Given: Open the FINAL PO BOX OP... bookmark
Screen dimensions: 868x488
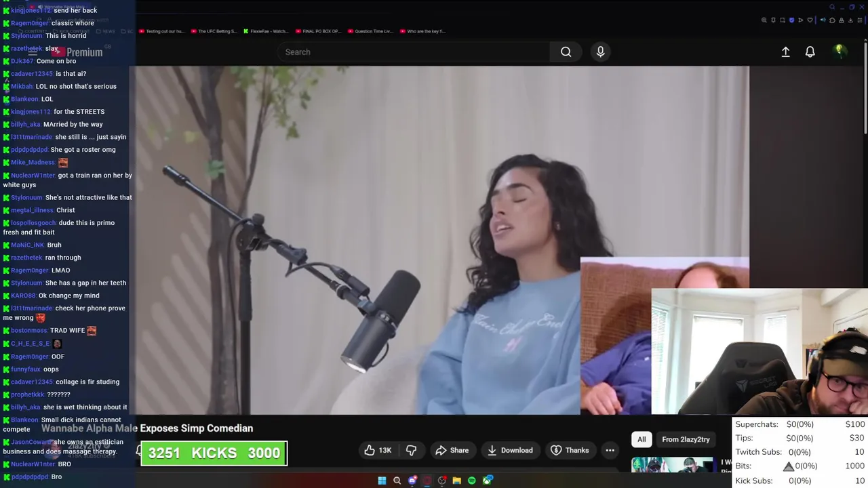Looking at the screenshot, I should click(317, 31).
